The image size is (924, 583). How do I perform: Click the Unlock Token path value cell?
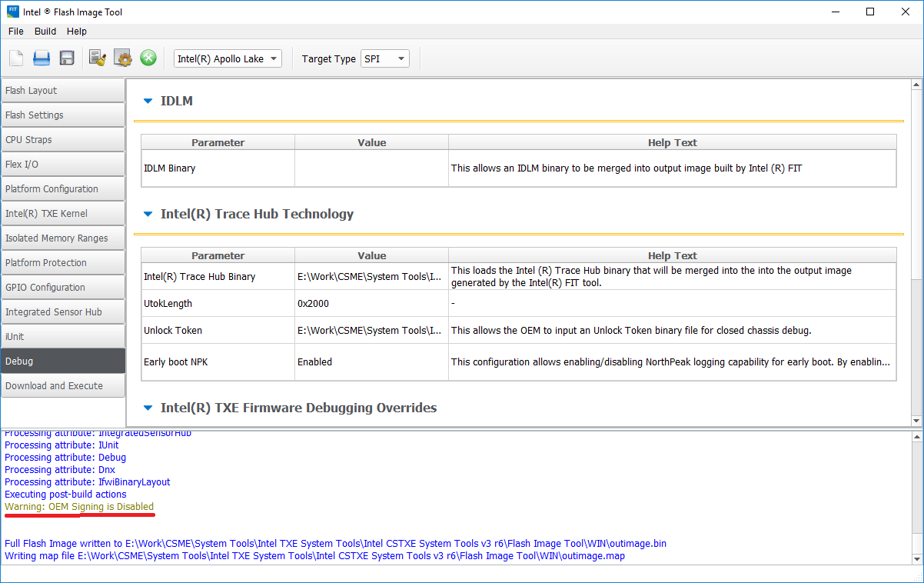[371, 330]
